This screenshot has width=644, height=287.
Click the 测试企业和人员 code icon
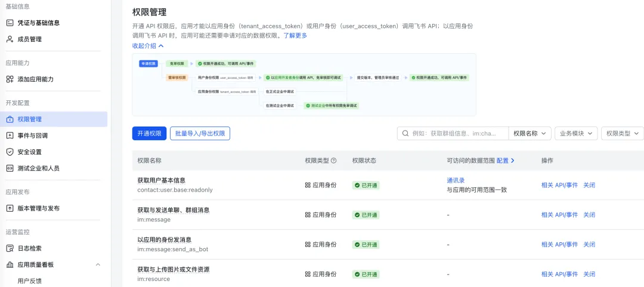coord(10,169)
